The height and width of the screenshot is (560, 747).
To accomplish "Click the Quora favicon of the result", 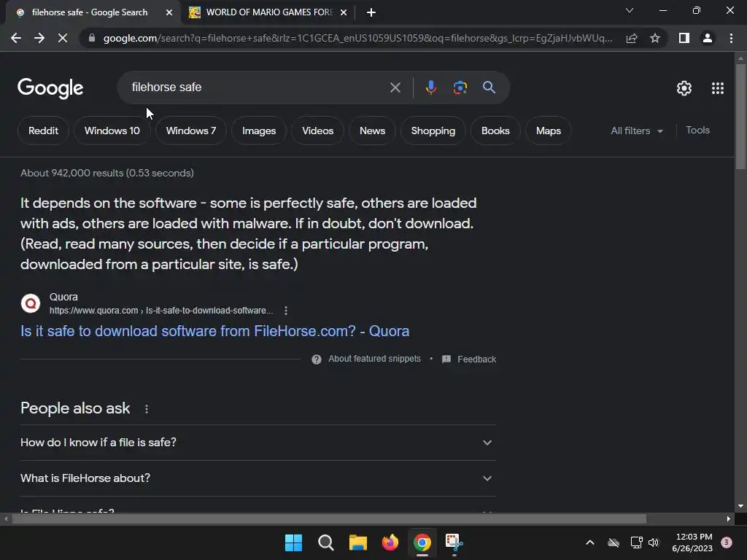I will (31, 303).
